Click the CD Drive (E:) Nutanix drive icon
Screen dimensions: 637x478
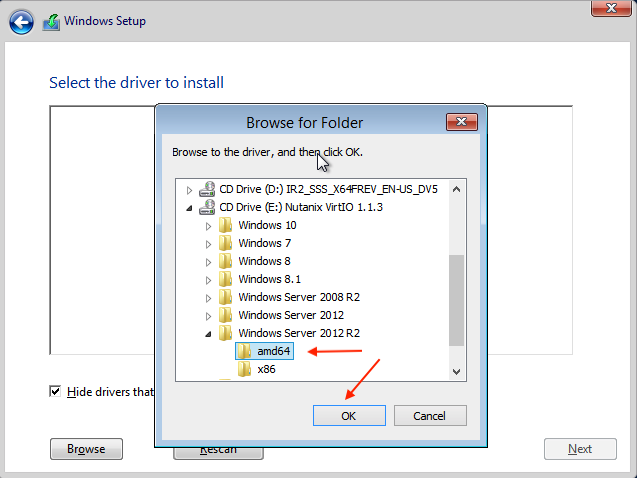207,207
